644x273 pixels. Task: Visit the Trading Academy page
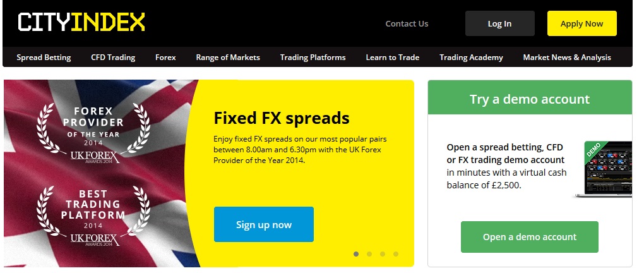click(471, 58)
